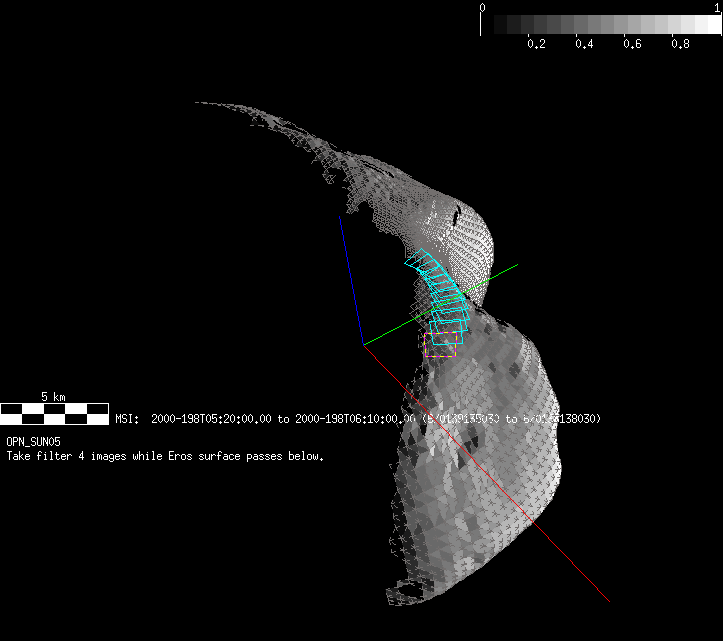Click the "5 km" scale label
The width and height of the screenshot is (723, 641).
[x=54, y=397]
